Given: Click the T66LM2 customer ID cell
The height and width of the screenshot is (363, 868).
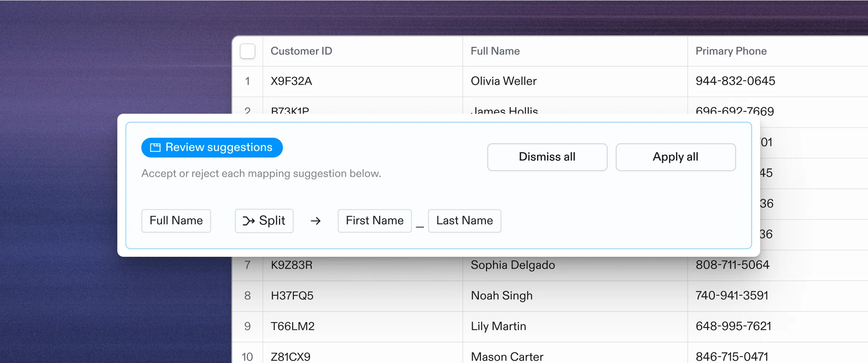Looking at the screenshot, I should 292,326.
